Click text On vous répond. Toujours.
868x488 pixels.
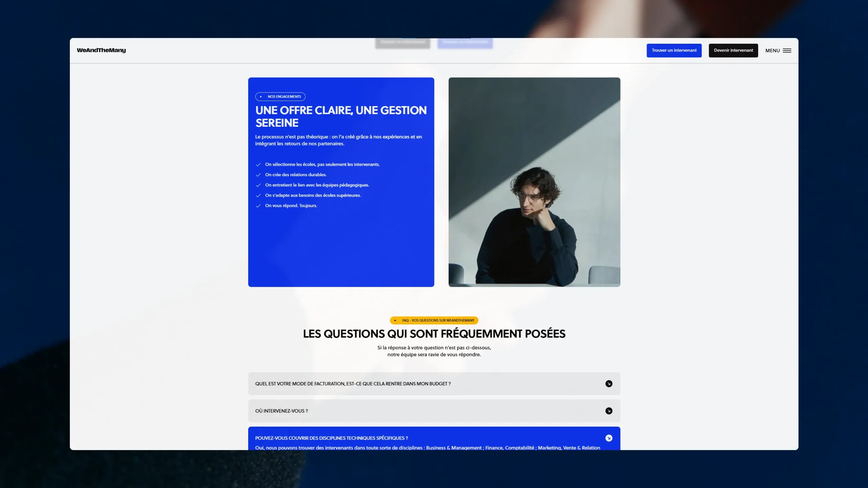tap(291, 206)
